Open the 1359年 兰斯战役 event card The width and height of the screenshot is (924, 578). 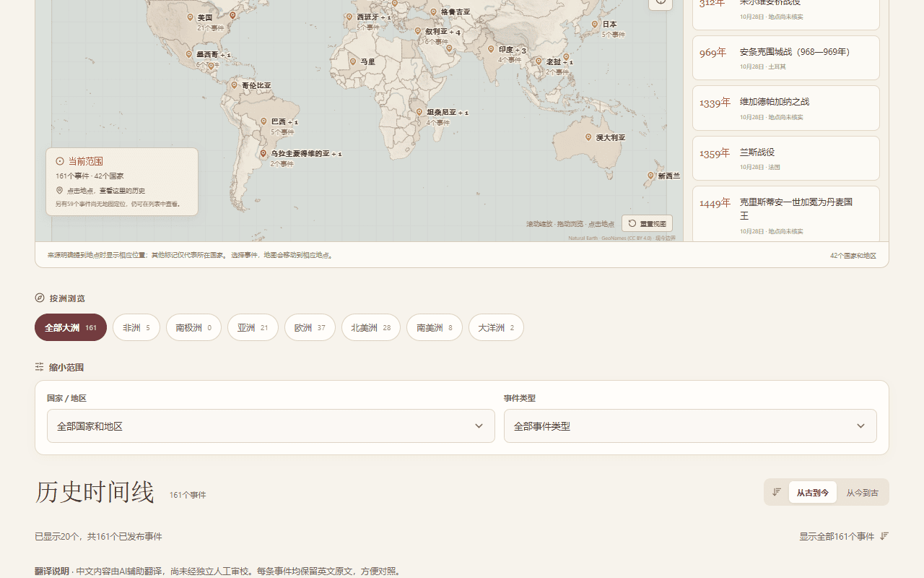[x=786, y=158]
